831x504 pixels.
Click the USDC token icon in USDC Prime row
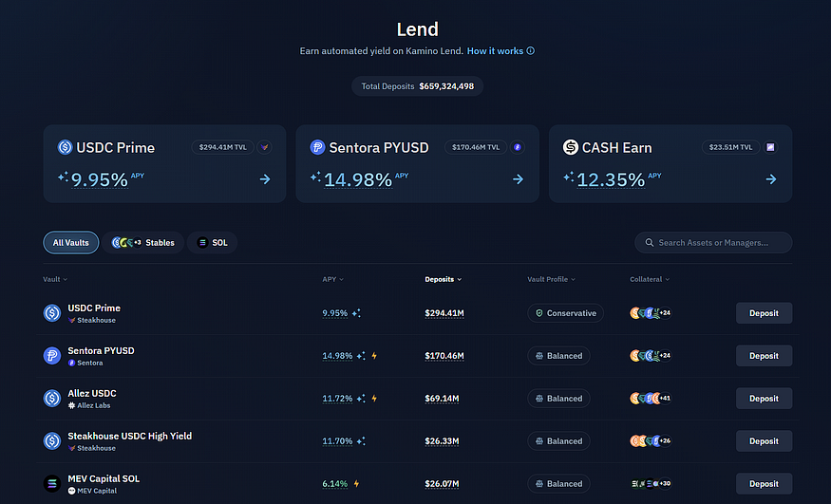click(52, 313)
